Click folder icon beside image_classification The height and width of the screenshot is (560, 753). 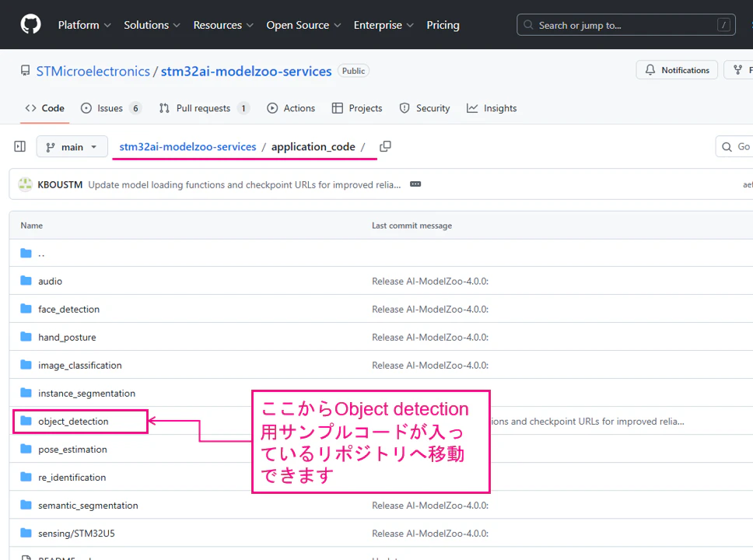(x=26, y=365)
